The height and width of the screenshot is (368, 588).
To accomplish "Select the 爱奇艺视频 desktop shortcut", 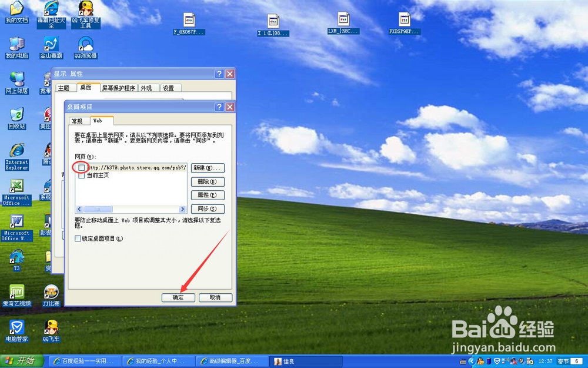I will pyautogui.click(x=16, y=295).
